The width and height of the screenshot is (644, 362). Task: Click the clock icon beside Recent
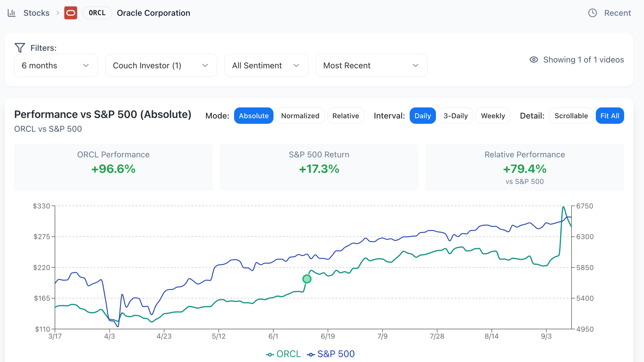point(592,13)
